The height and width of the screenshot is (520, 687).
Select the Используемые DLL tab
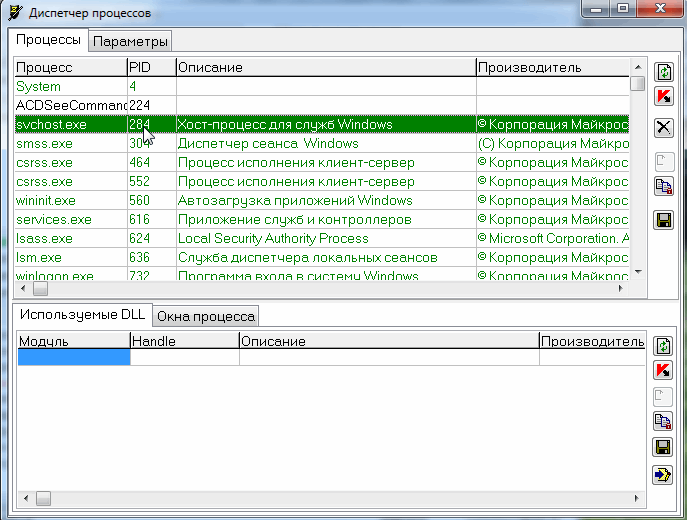tap(82, 315)
